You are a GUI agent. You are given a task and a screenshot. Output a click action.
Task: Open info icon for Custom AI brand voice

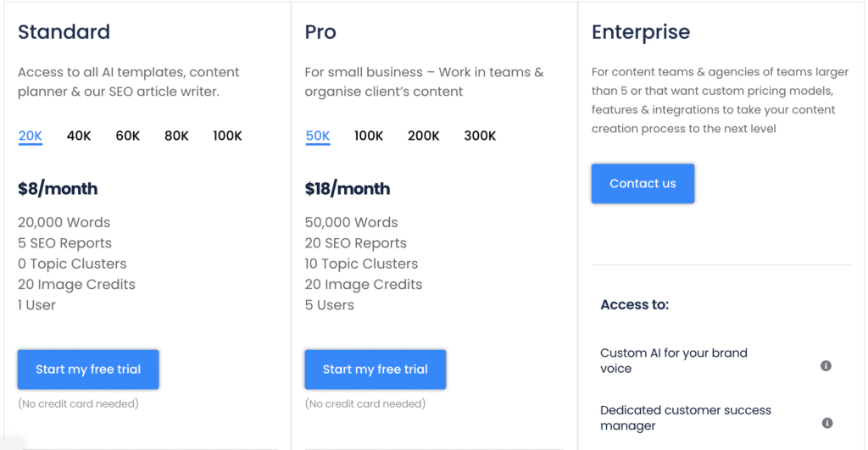[826, 366]
